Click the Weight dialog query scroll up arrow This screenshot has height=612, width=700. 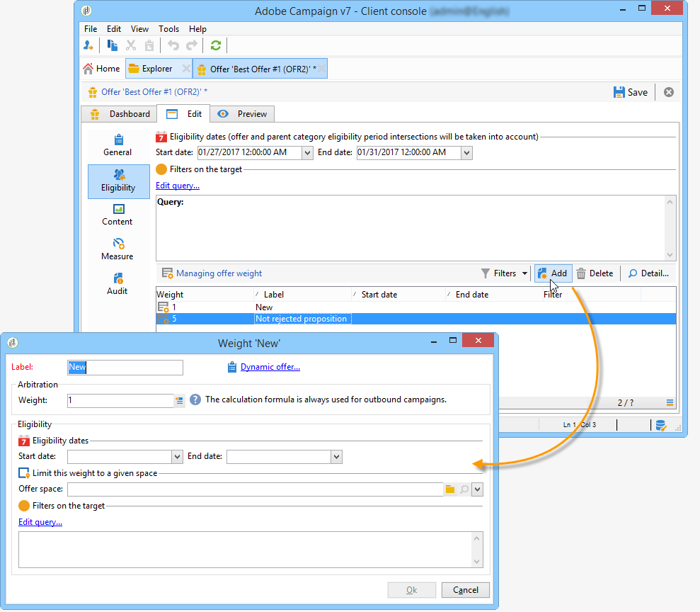tap(477, 539)
